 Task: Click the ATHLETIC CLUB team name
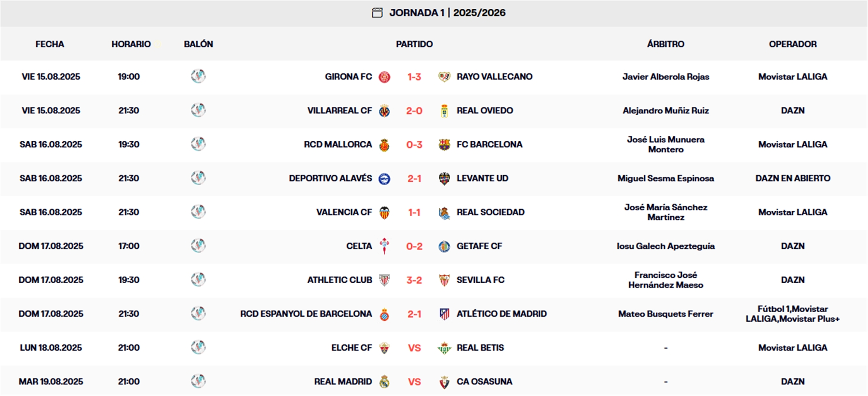(x=341, y=279)
